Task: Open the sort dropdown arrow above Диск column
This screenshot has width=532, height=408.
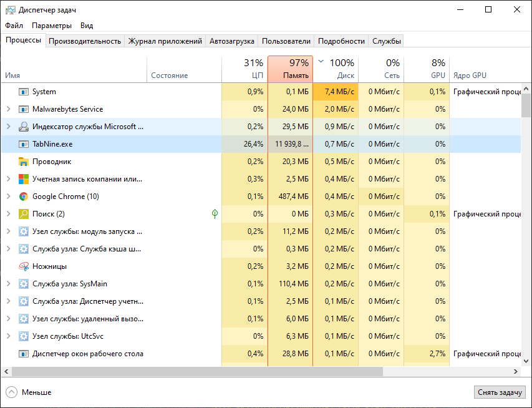Action: pos(321,62)
